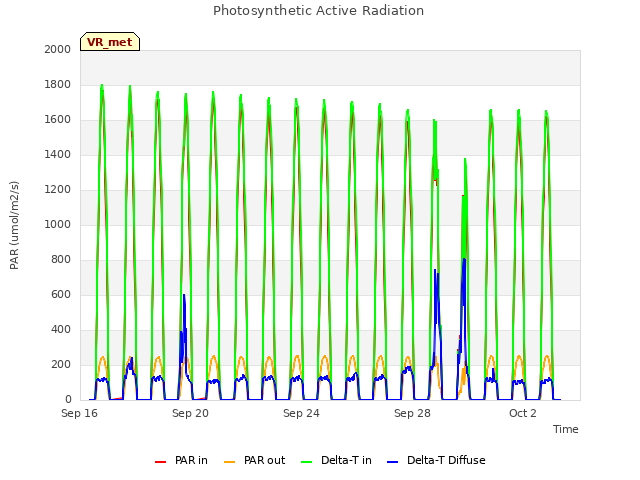
Task: Click the green Delta-T in legend swatch
Action: [307, 462]
